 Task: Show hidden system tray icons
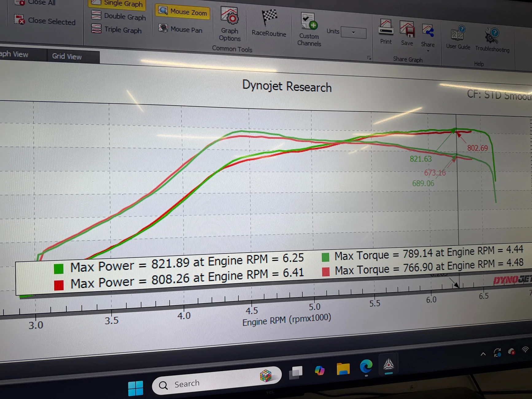(x=483, y=354)
